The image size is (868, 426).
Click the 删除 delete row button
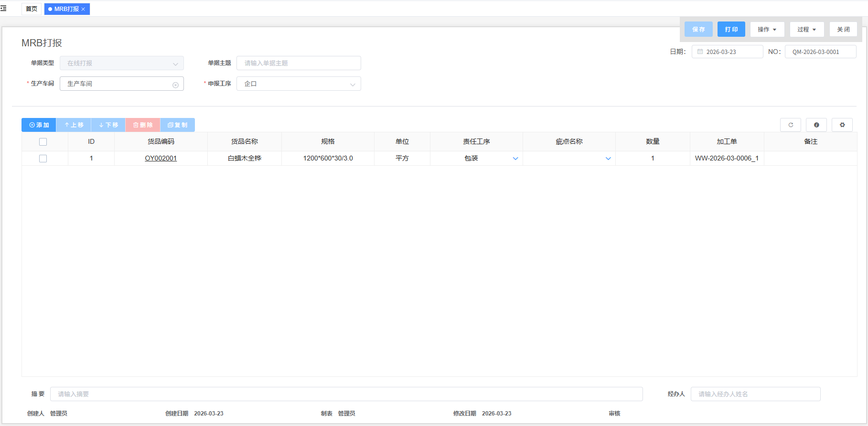(x=143, y=125)
